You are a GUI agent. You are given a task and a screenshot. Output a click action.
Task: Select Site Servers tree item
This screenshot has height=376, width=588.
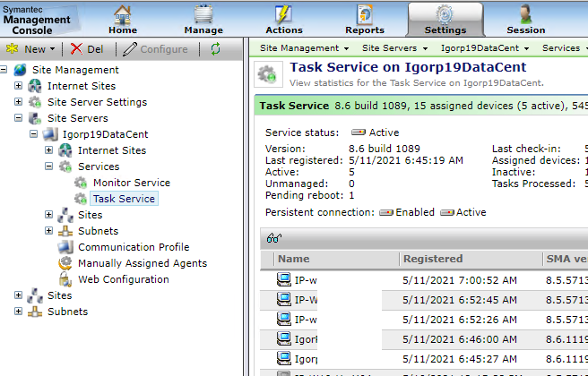pyautogui.click(x=78, y=118)
